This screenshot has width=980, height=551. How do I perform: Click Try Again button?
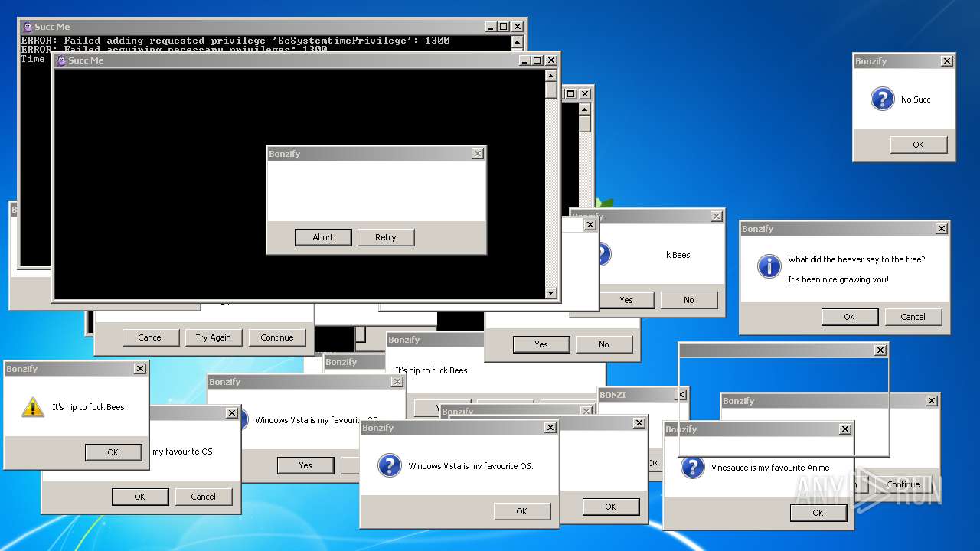click(214, 337)
